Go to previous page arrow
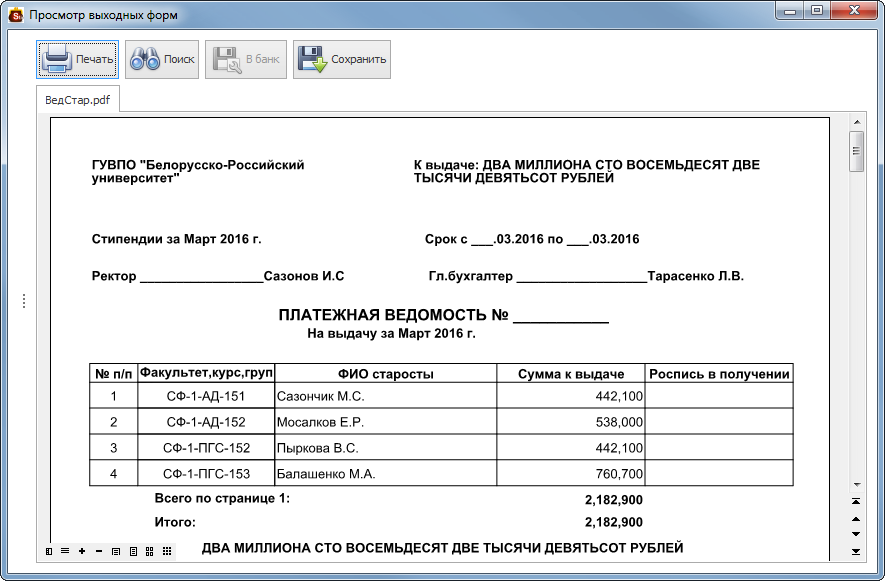This screenshot has height=581, width=885. point(856,519)
